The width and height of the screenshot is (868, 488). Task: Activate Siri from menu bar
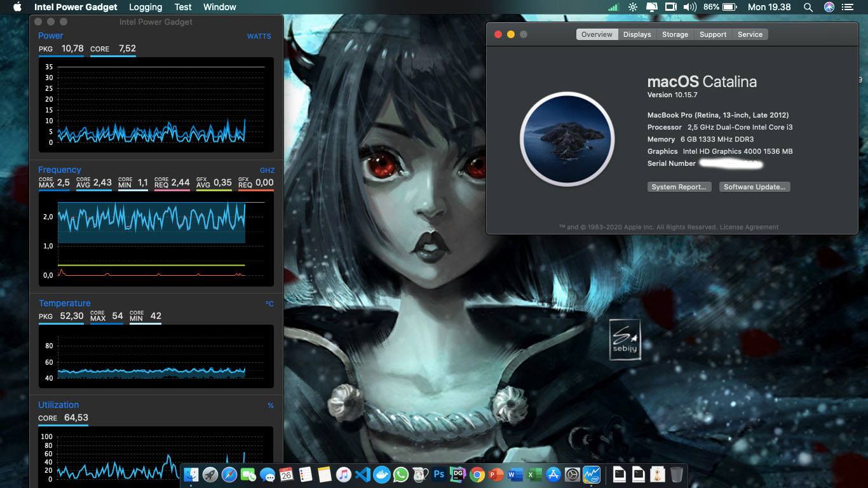pos(829,7)
